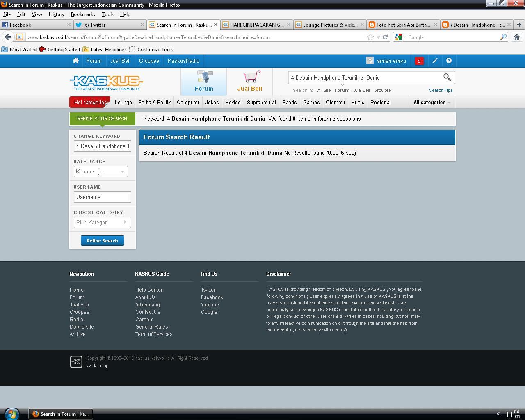Viewport: 525px width, 420px height.
Task: Open the History menu
Action: pos(56,14)
